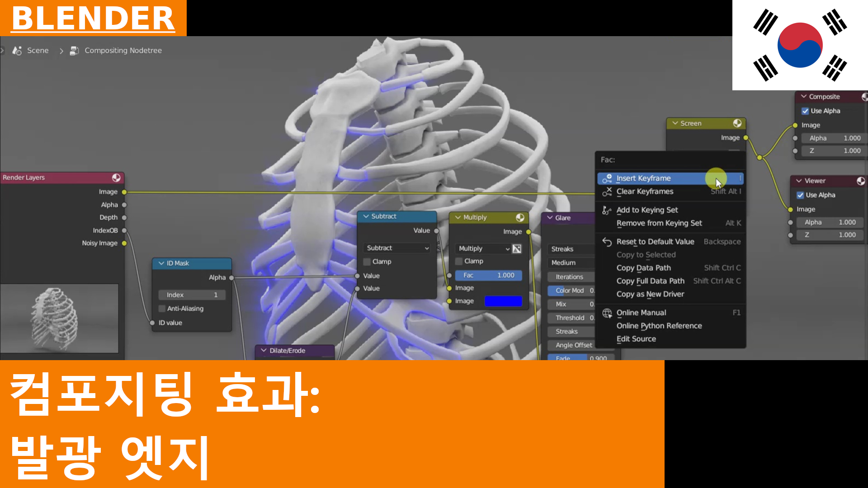Toggle preview icon on Multiply node header

click(x=520, y=217)
